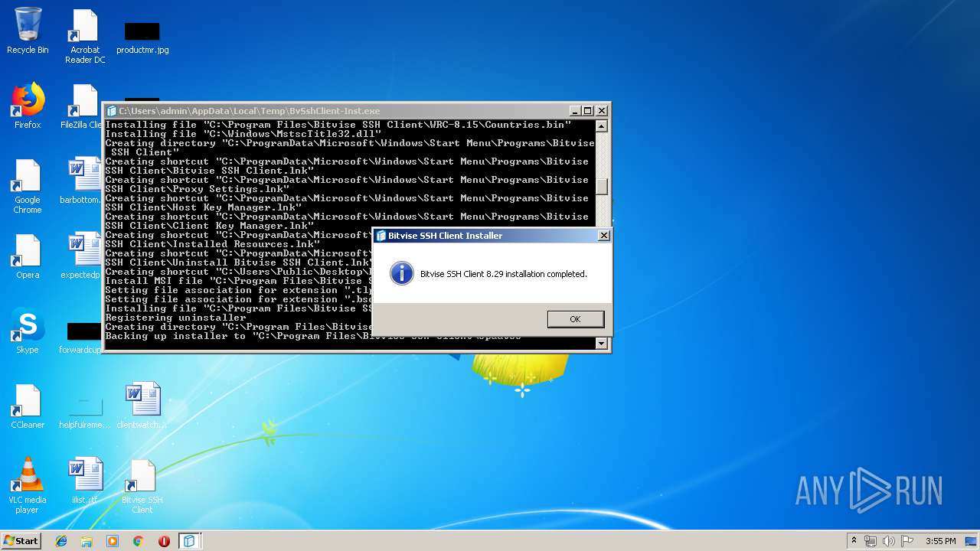Open Acrobat Reader DC desktop shortcut

(x=85, y=36)
